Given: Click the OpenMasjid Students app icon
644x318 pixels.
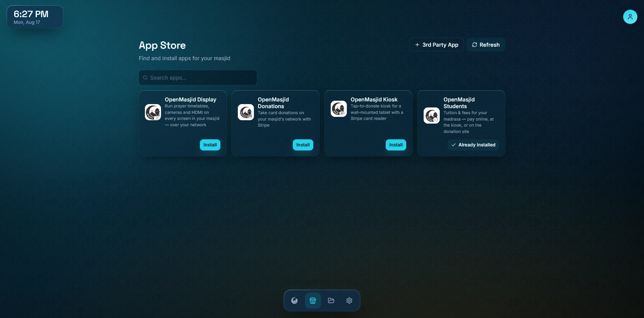Looking at the screenshot, I should click(432, 116).
